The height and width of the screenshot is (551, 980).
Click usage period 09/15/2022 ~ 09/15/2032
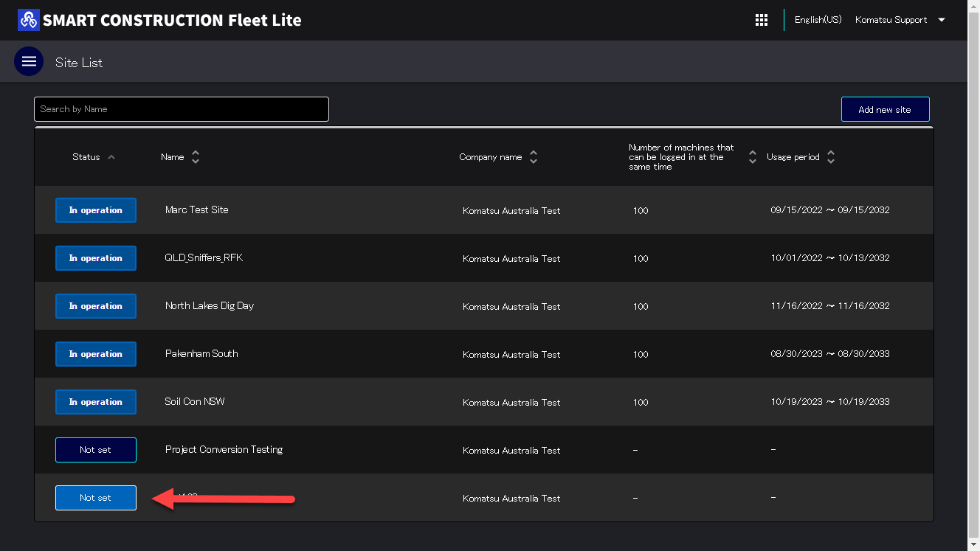830,210
